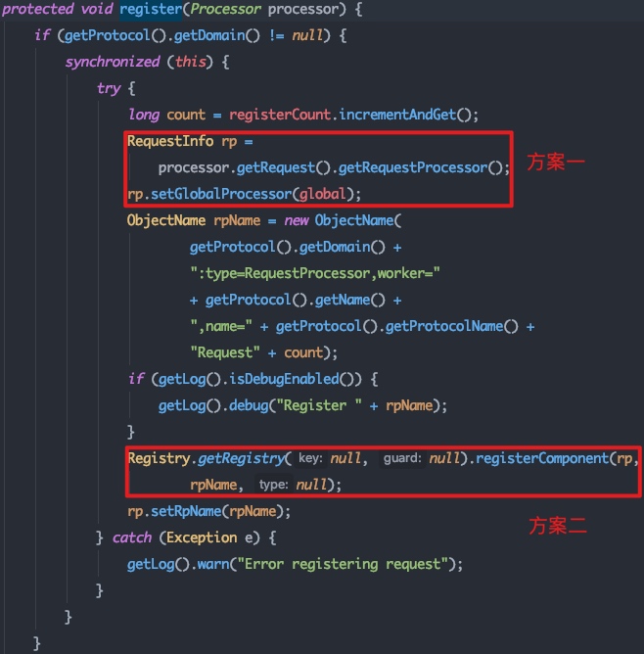This screenshot has width=644, height=654.
Task: Click the "setRpName" method call
Action: point(186,511)
